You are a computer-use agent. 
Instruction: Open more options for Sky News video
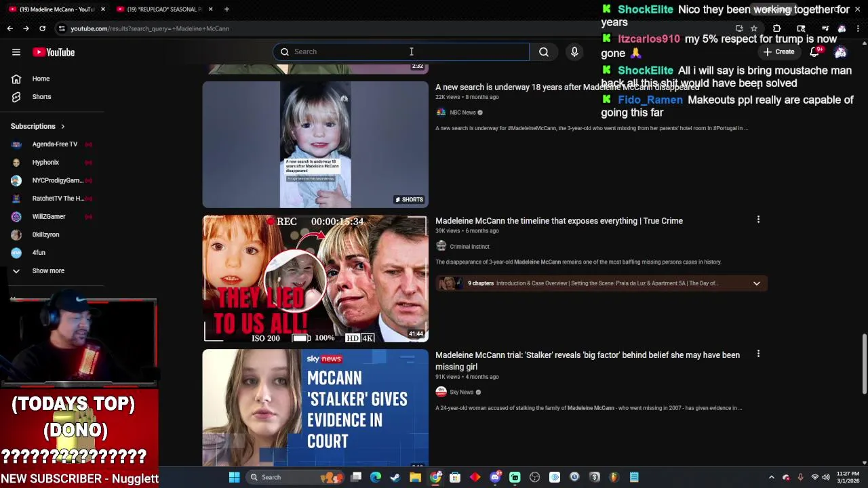(758, 354)
